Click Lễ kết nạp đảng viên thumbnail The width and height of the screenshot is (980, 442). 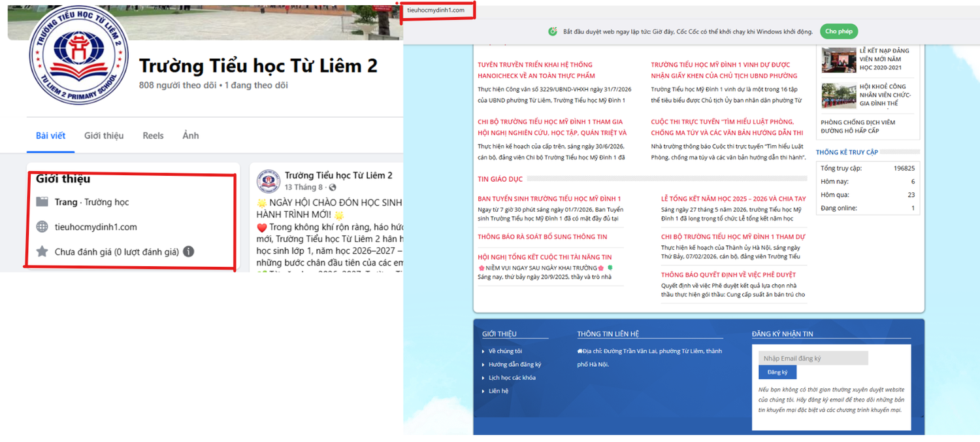(x=839, y=60)
